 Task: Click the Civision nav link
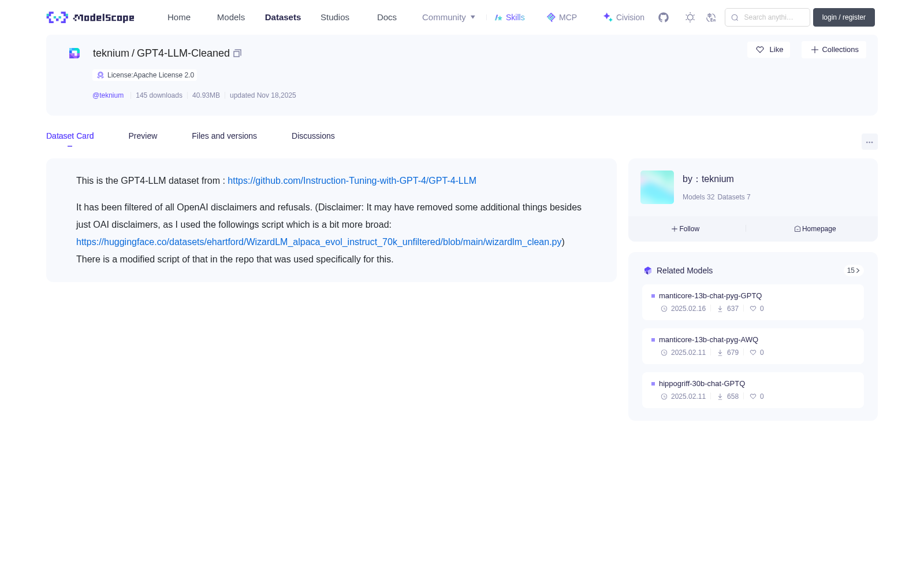coord(624,17)
